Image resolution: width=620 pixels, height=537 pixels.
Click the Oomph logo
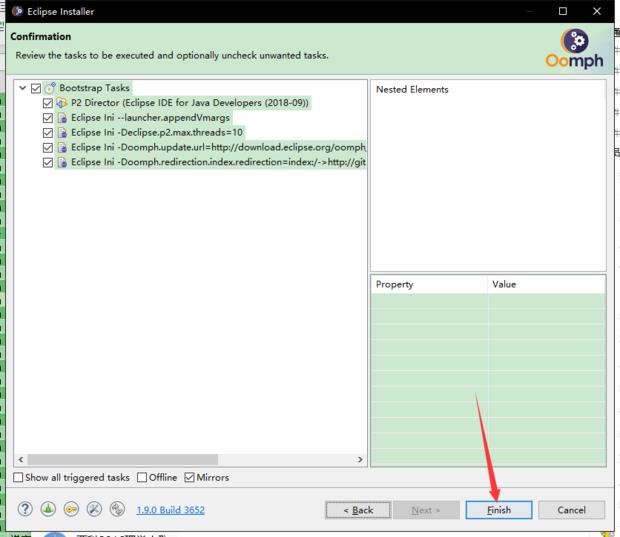point(575,48)
